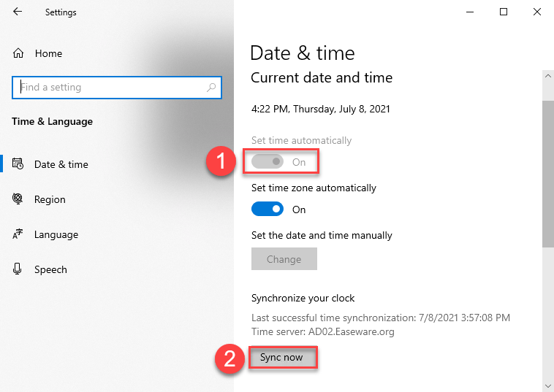This screenshot has width=554, height=392.
Task: Open the Region globe icon
Action: pos(18,199)
